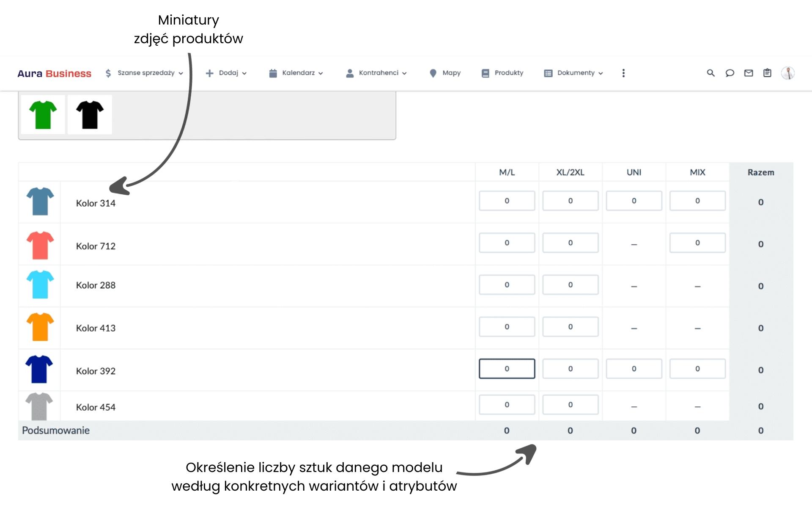Open the Kontrahenci menu

(376, 73)
